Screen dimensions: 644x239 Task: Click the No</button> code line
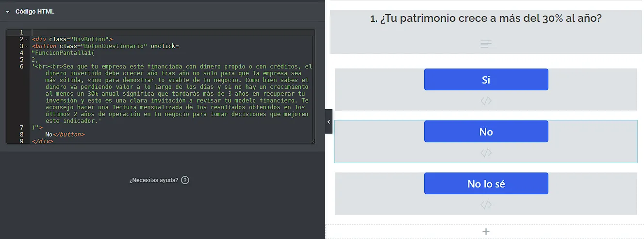point(65,134)
